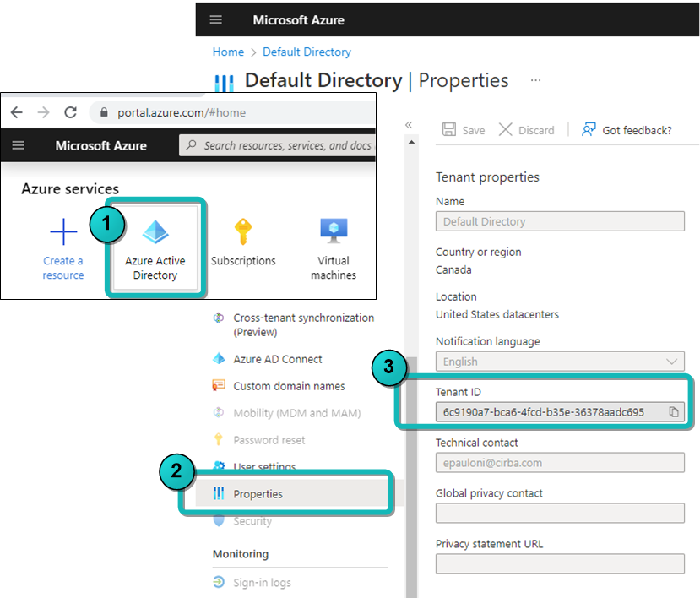
Task: Click the 'United States datacenters' location text
Action: click(497, 314)
